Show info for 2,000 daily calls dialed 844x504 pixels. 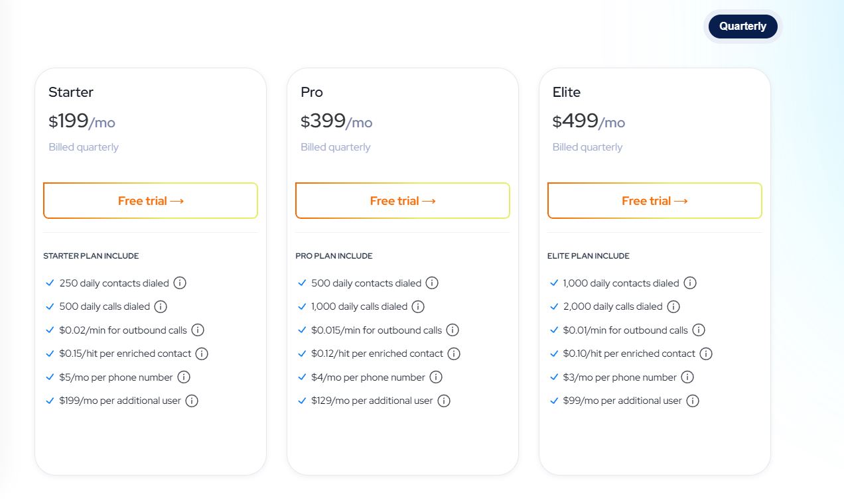tap(673, 306)
